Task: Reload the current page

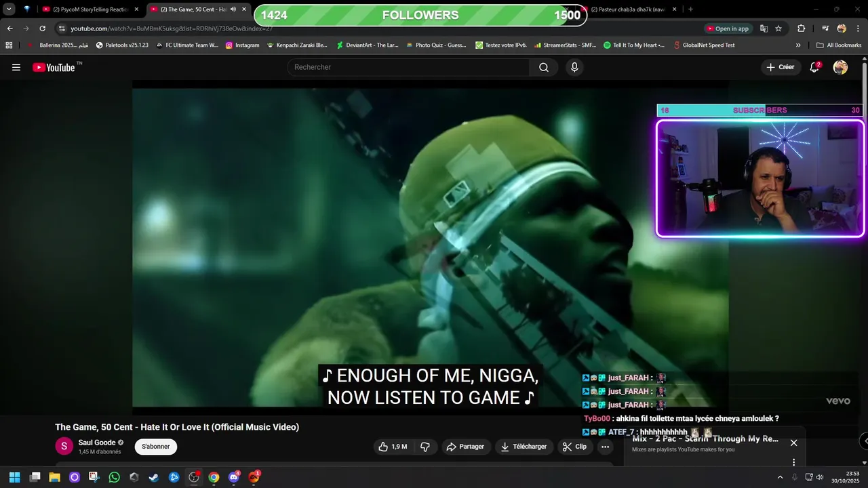Action: point(42,28)
